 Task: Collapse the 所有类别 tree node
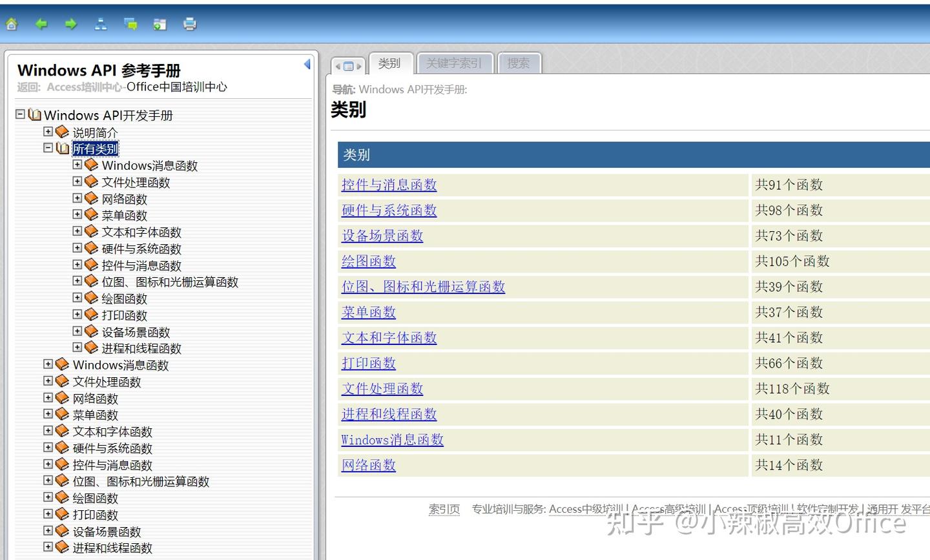click(48, 147)
